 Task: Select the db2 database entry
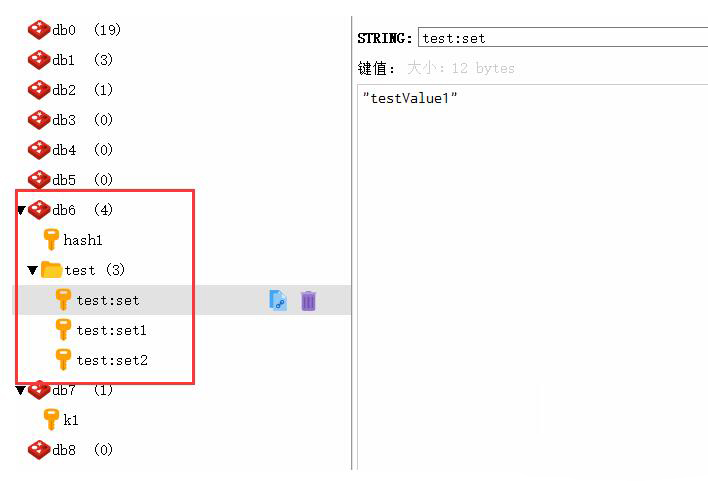click(63, 90)
